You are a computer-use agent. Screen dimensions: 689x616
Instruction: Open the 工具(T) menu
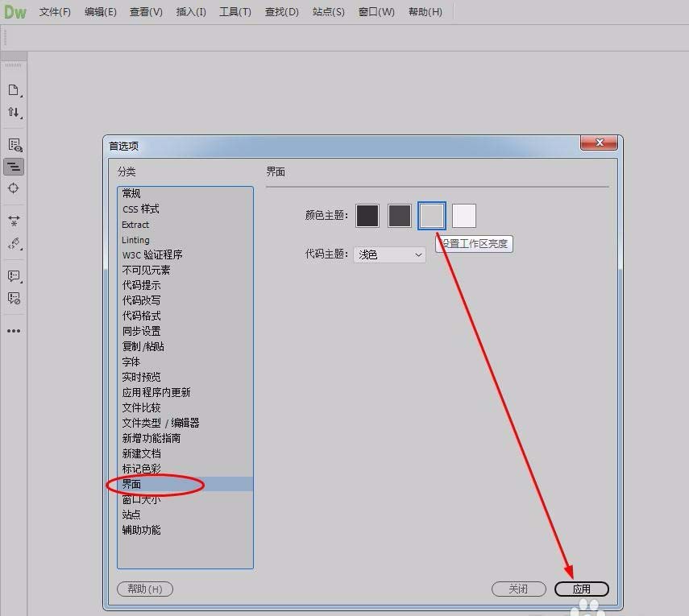[x=235, y=12]
